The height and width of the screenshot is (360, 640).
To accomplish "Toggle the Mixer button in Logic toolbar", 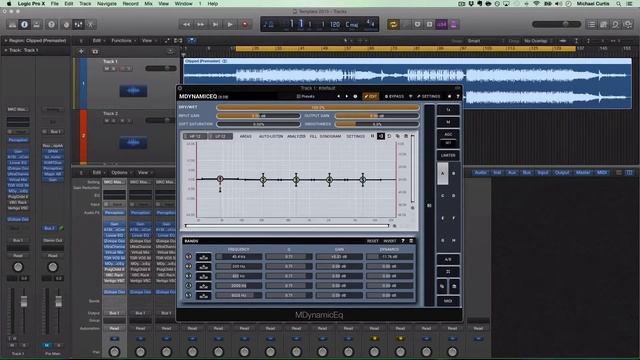I will [78, 24].
